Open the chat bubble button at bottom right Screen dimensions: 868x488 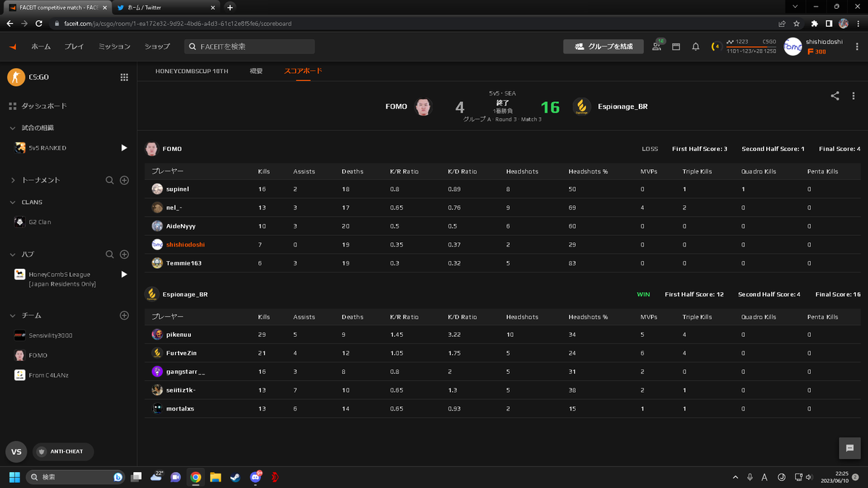pos(850,448)
